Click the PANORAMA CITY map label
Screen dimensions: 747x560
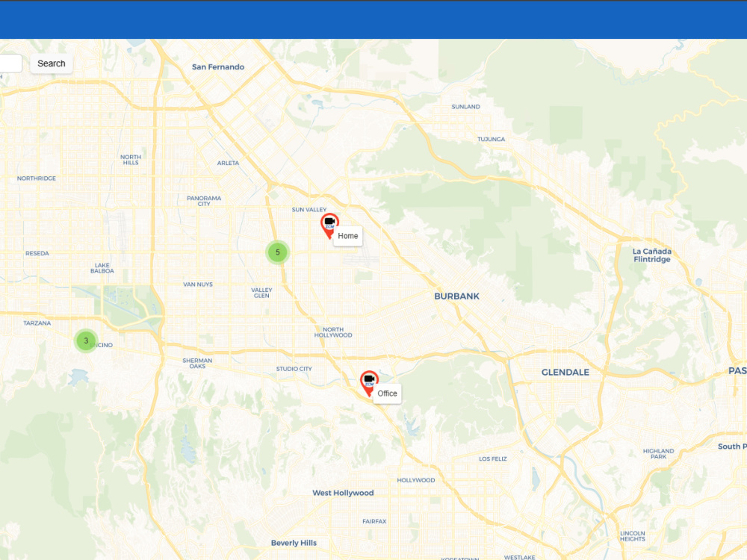204,201
